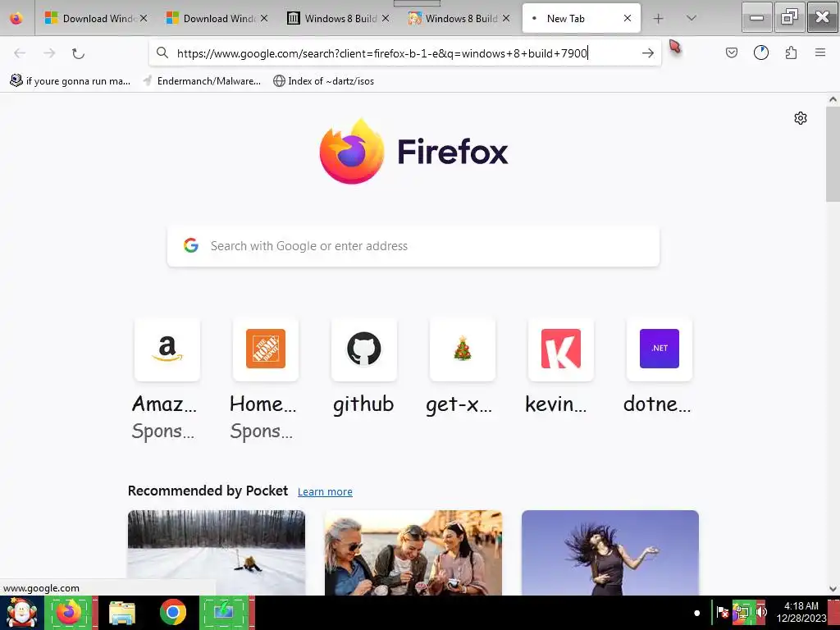The image size is (840, 630).
Task: Open a new tab with plus button
Action: (659, 19)
